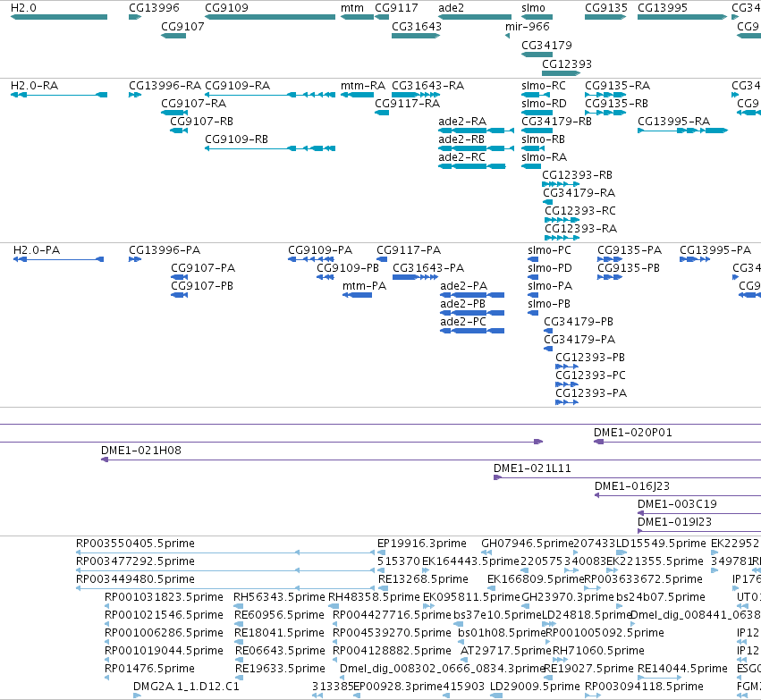Click the mir-966 label
This screenshot has width=761, height=700.
point(527,26)
